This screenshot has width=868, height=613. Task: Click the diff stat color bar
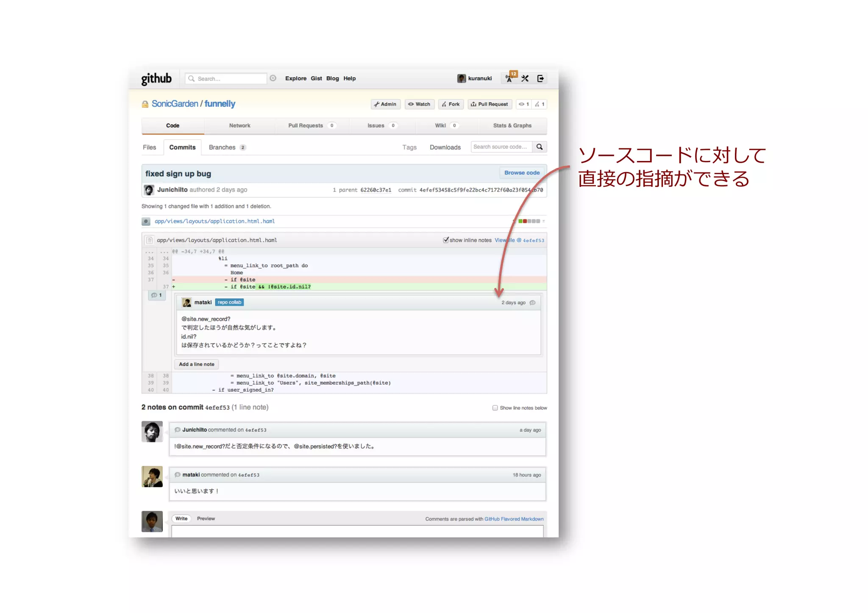529,221
